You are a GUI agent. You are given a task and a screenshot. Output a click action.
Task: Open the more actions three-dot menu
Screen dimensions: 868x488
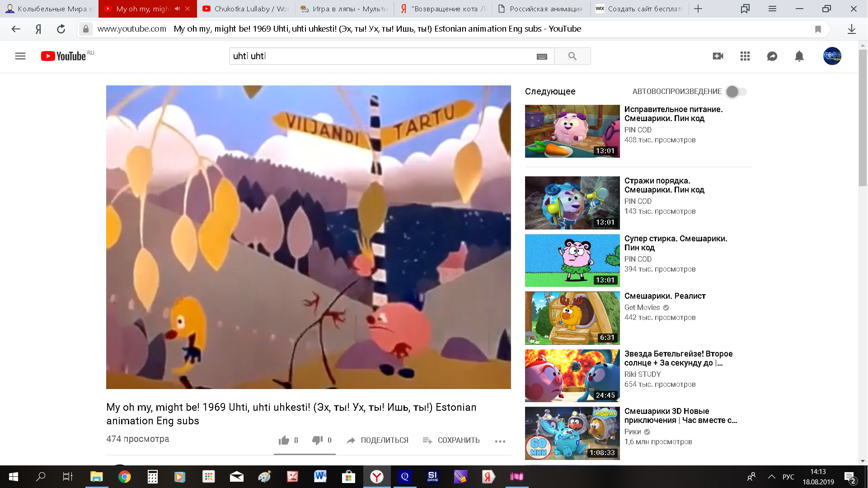(500, 441)
